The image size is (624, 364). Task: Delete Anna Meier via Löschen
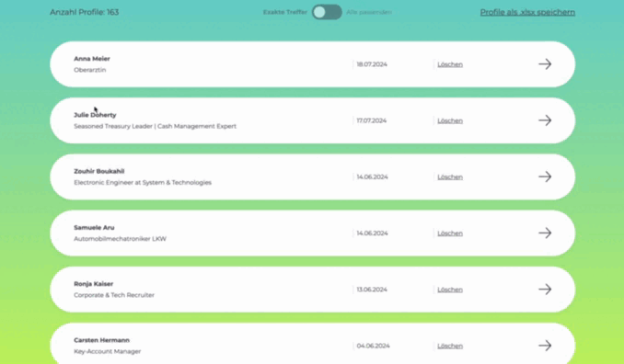point(450,64)
